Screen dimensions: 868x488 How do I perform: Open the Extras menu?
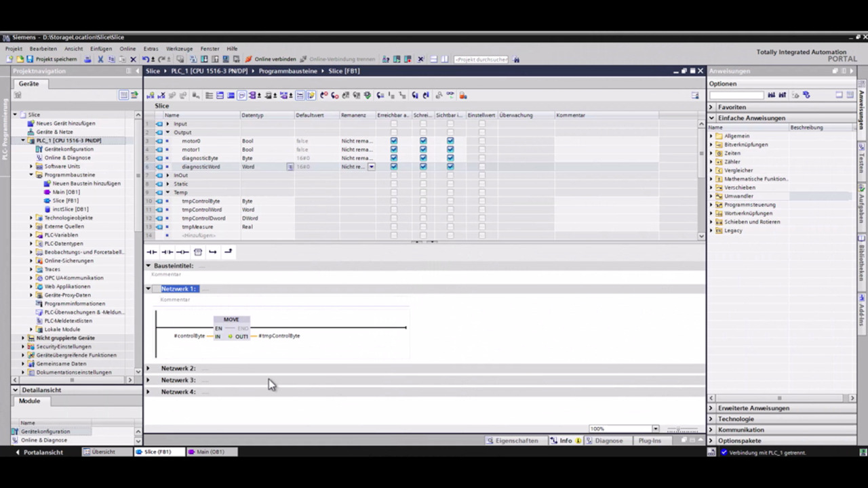click(151, 49)
